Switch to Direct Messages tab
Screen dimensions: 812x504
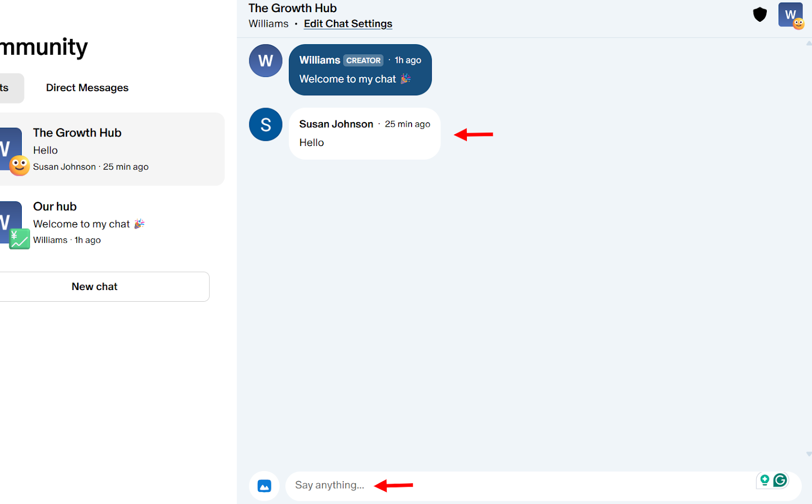(x=87, y=88)
